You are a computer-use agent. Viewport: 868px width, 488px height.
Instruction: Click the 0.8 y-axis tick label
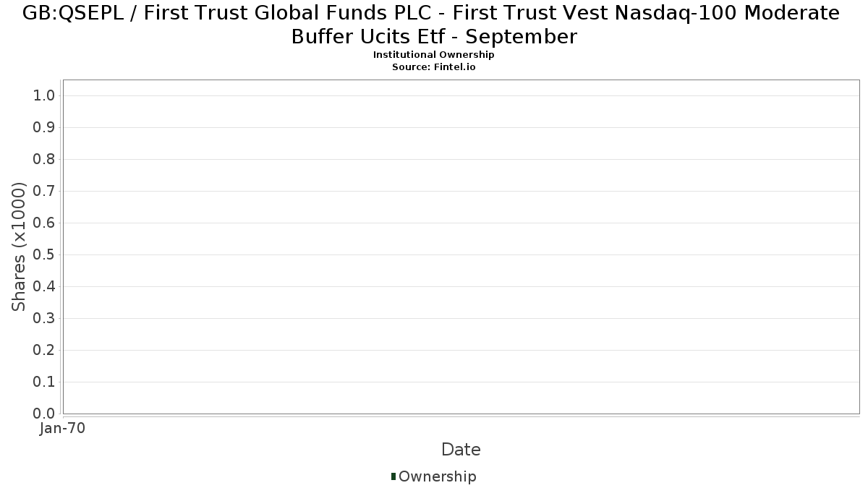pos(44,160)
